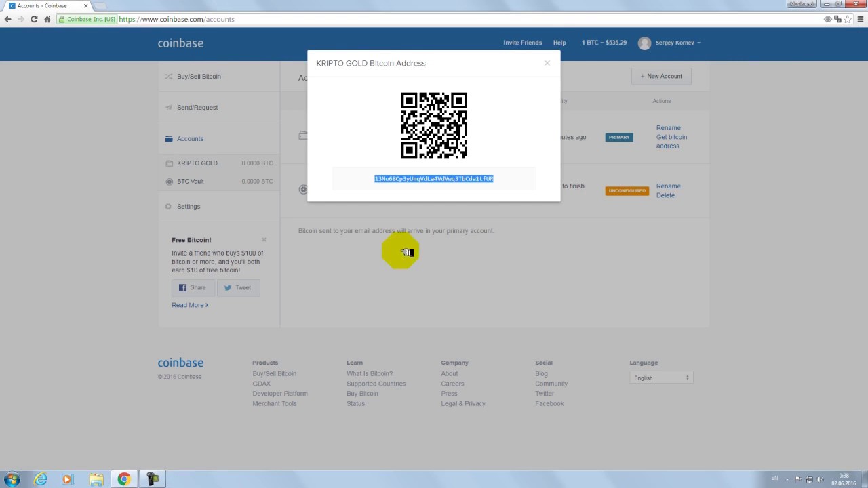Reload the page with the refresh icon
Screen dimensions: 868x488
point(34,19)
